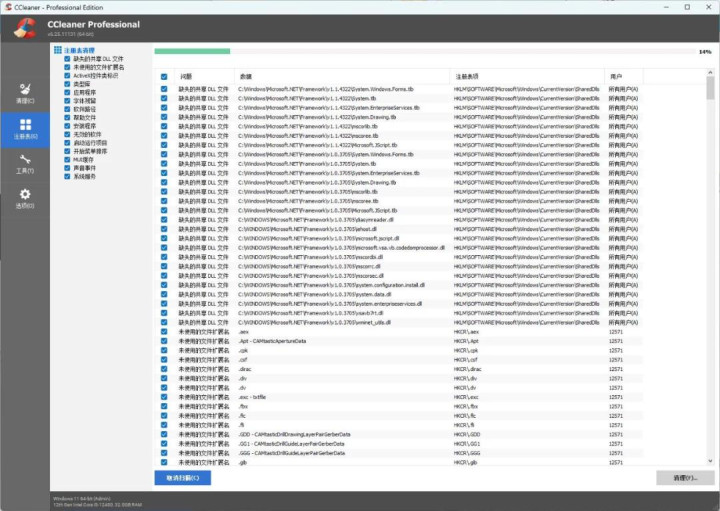Open the 清理 (Cleaner) broom section

[x=24, y=90]
